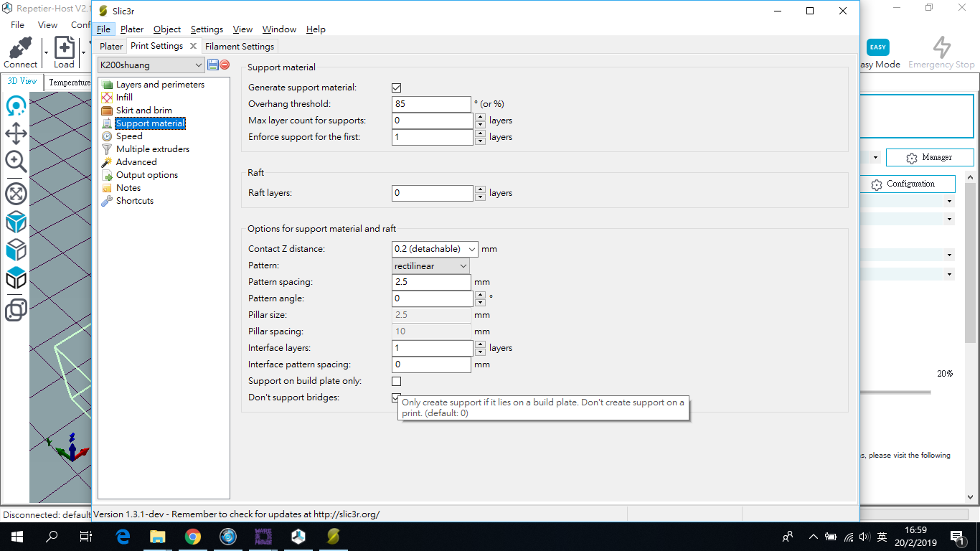Open the Help menu in Slic3r
The image size is (980, 551).
tap(316, 29)
